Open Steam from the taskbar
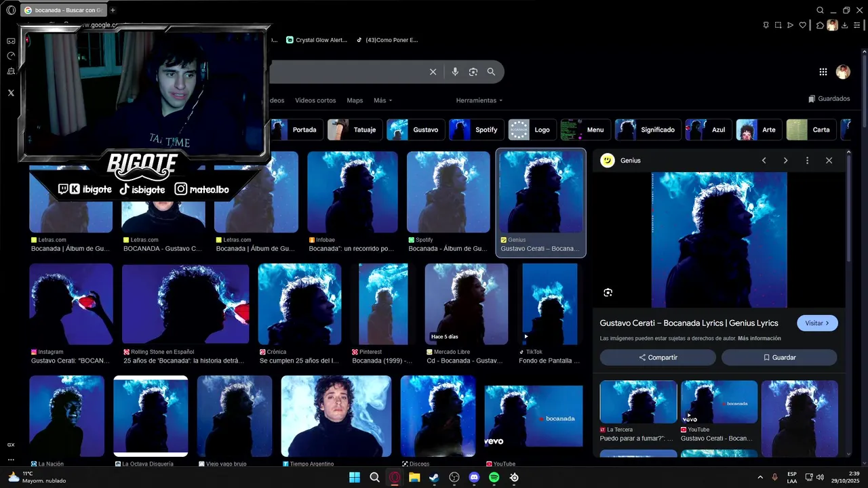The image size is (868, 488). tap(434, 477)
